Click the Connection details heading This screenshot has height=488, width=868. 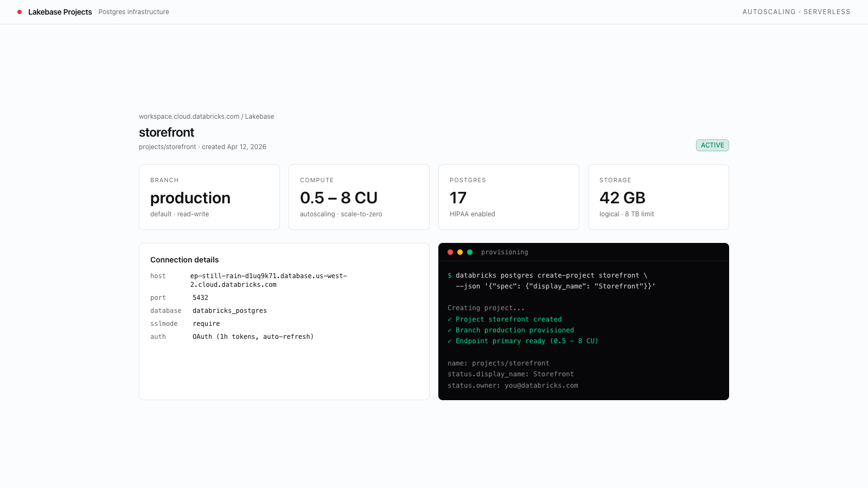pyautogui.click(x=184, y=260)
